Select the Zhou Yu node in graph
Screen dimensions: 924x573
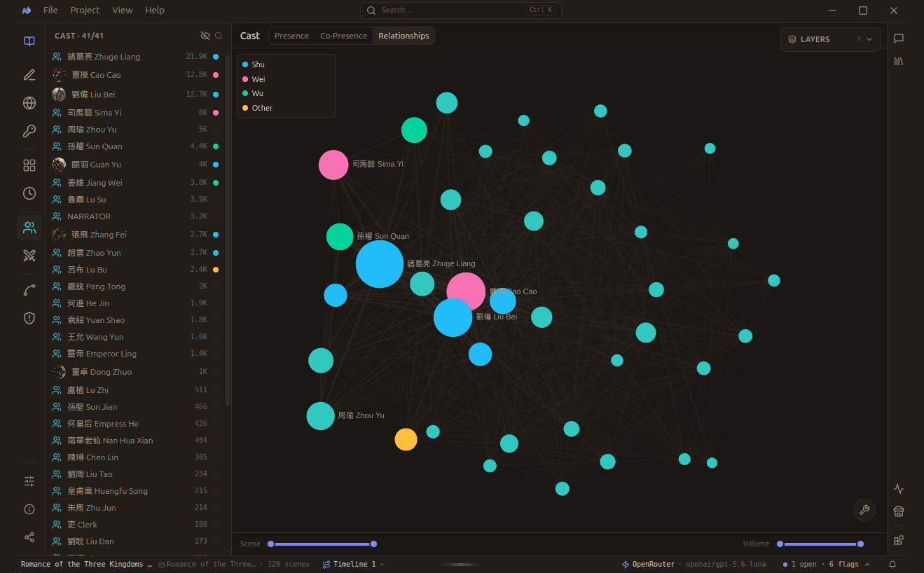(320, 416)
